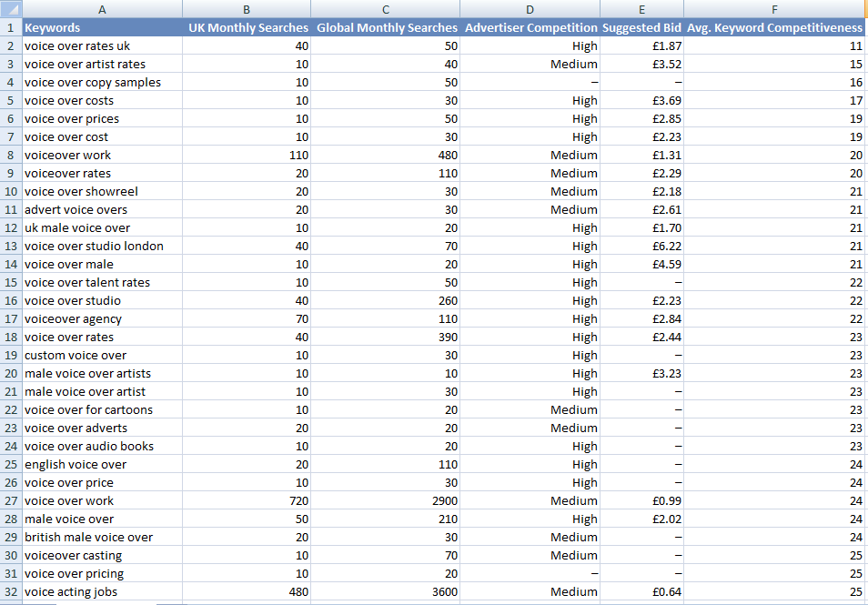The height and width of the screenshot is (605, 868).
Task: Select column A header
Action: pos(103,9)
